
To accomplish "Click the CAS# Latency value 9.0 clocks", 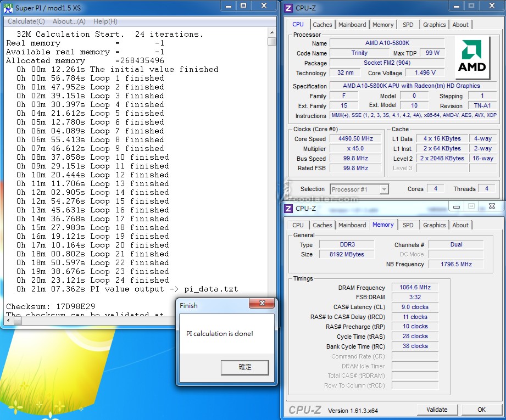I will [x=415, y=307].
